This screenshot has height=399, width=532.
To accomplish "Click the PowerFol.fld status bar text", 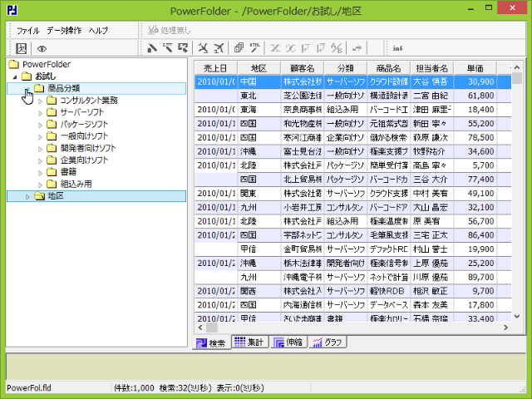I will [29, 388].
